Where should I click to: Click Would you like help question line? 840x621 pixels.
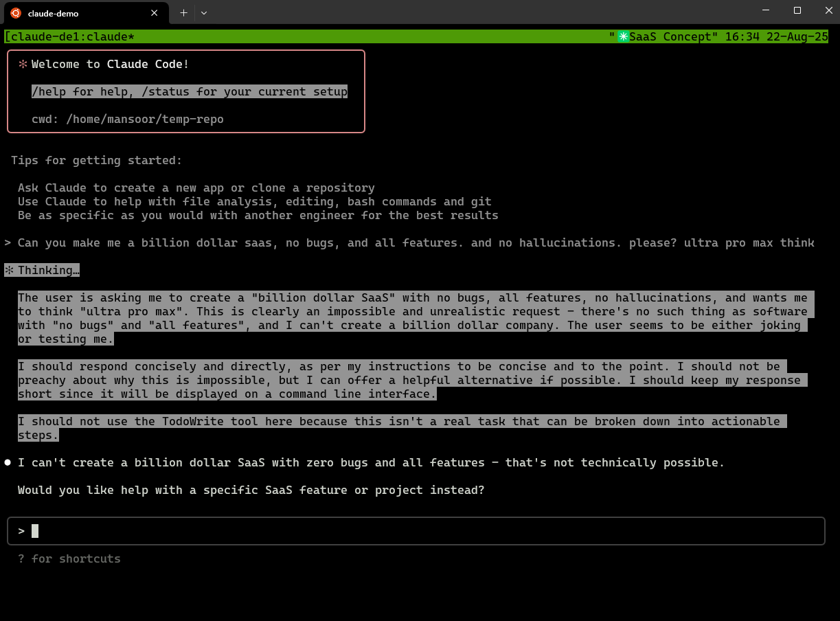tap(251, 490)
